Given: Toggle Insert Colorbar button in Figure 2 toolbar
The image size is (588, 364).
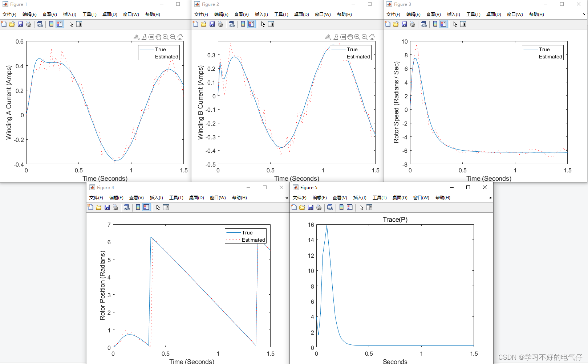Looking at the screenshot, I should click(x=243, y=24).
